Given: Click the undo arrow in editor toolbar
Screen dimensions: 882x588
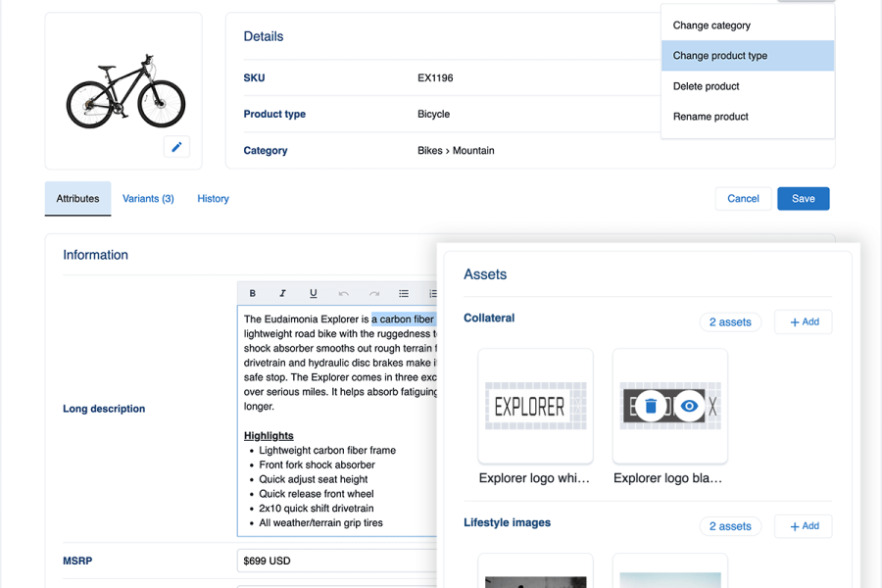Looking at the screenshot, I should [x=343, y=293].
